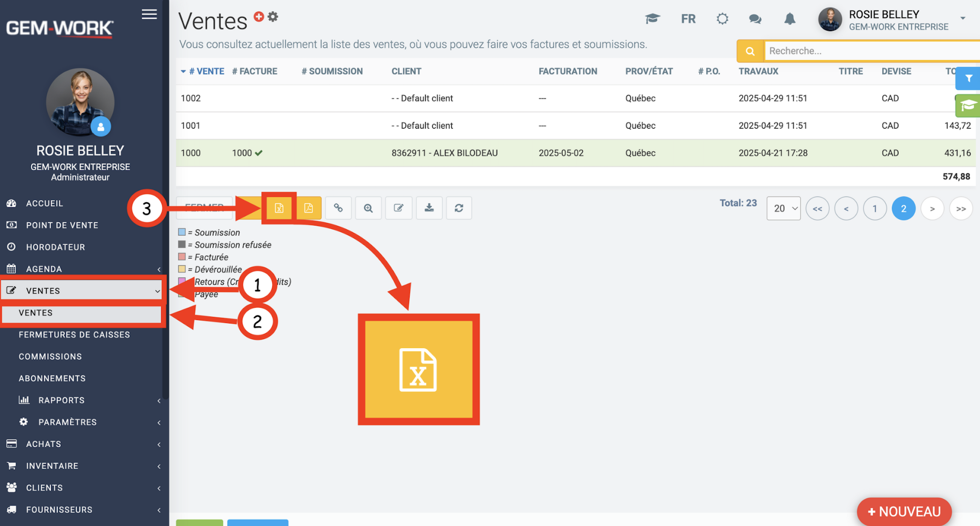The height and width of the screenshot is (526, 980).
Task: Toggle the theme brightness icon
Action: [722, 19]
